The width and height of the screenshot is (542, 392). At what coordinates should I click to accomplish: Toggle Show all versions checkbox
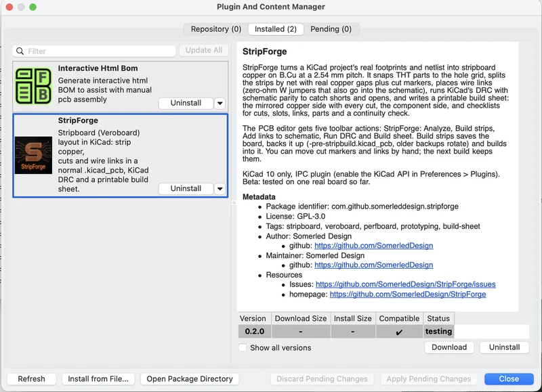243,347
